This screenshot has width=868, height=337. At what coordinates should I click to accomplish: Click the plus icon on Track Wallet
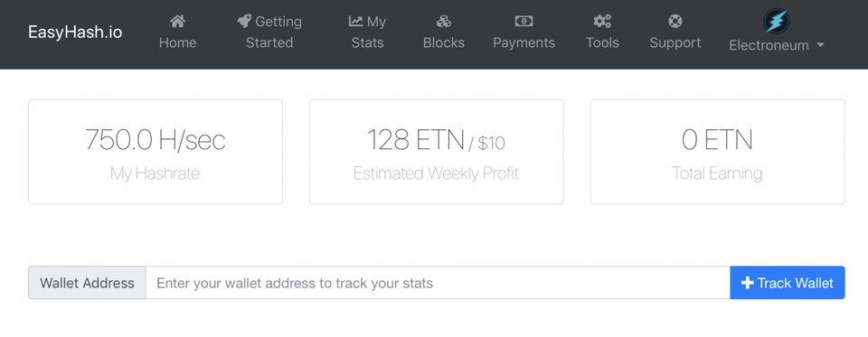(x=748, y=283)
